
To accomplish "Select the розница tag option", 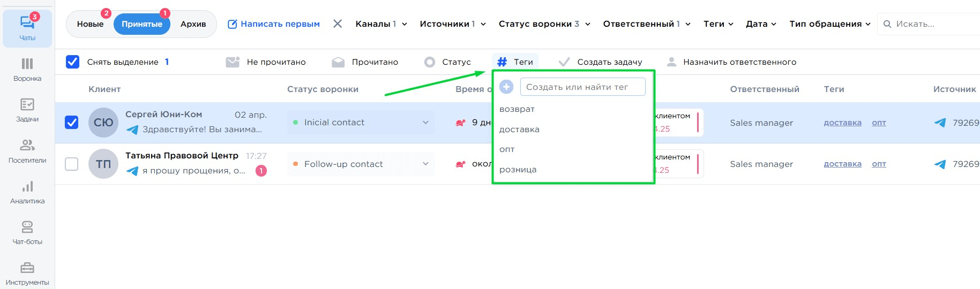I will (518, 170).
